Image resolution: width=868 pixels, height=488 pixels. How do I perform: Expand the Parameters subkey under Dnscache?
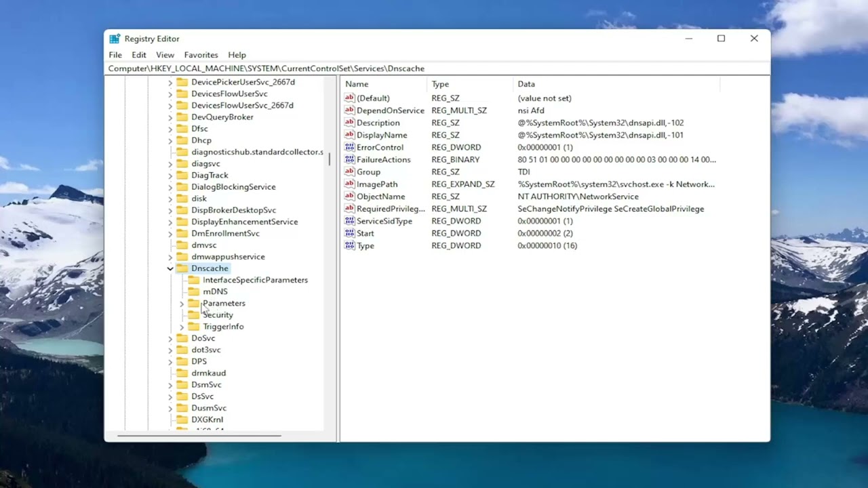pyautogui.click(x=182, y=304)
